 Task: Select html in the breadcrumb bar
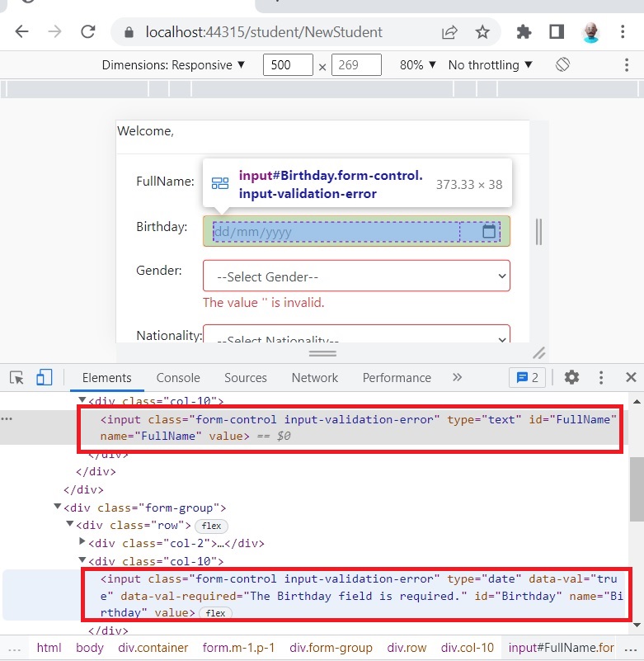pos(49,648)
